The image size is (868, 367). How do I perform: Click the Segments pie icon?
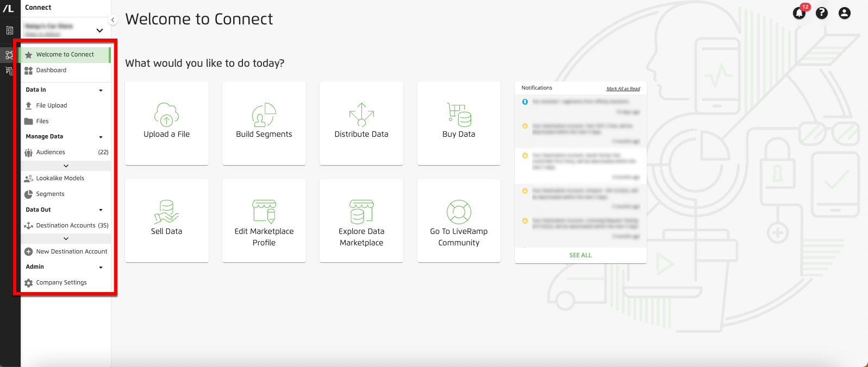click(29, 194)
